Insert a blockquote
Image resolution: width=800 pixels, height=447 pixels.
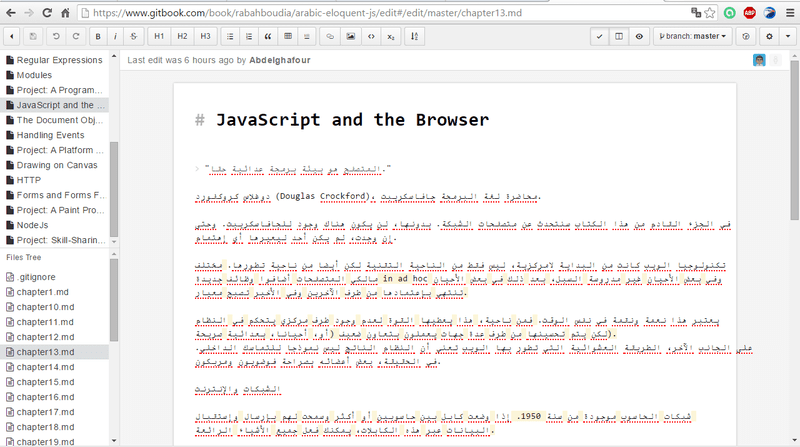tap(268, 36)
